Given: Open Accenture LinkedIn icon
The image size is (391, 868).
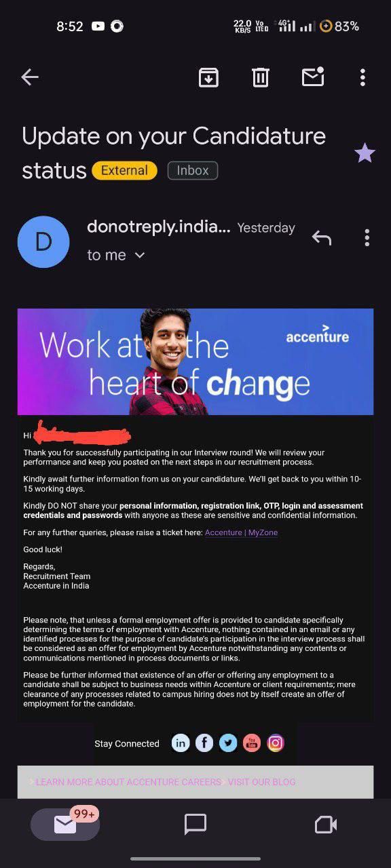Looking at the screenshot, I should point(181,743).
